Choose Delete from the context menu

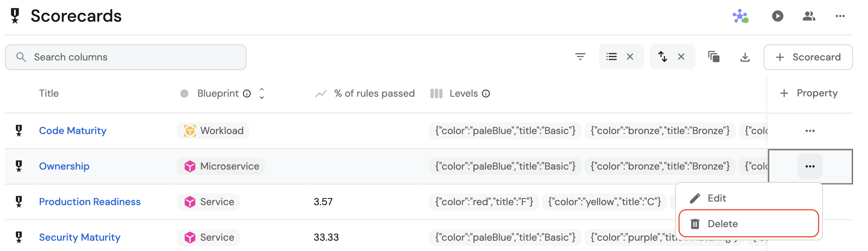coord(722,224)
